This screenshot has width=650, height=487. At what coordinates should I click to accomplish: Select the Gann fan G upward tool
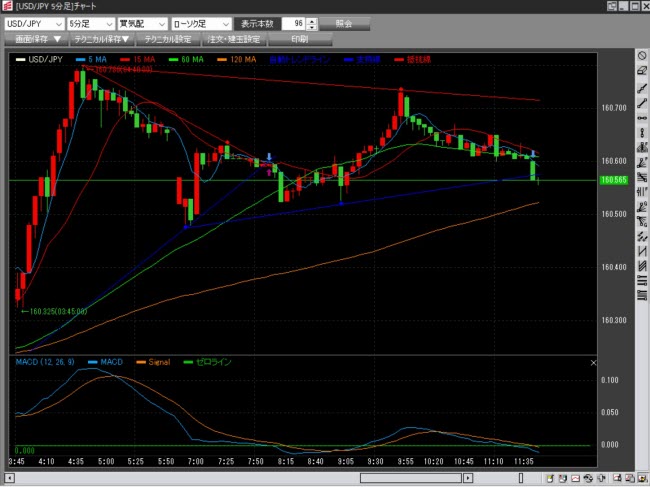(x=642, y=206)
